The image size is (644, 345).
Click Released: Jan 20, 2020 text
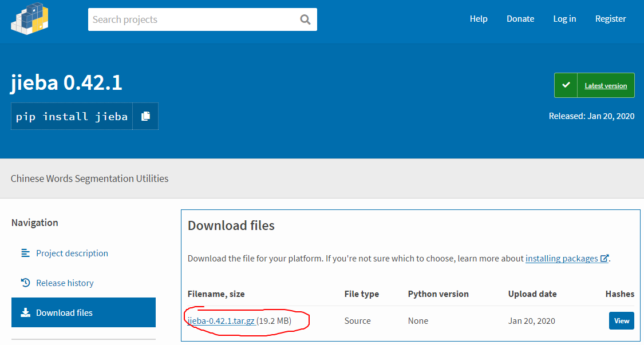[x=591, y=116]
